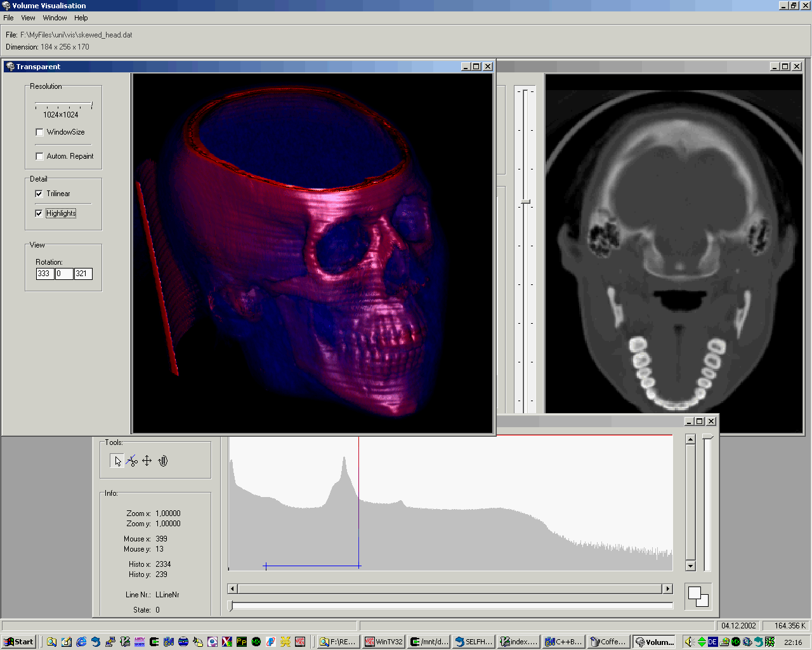Screen dimensions: 812x650
Task: Click the 04.12.2002 status bar date
Action: [x=738, y=625]
